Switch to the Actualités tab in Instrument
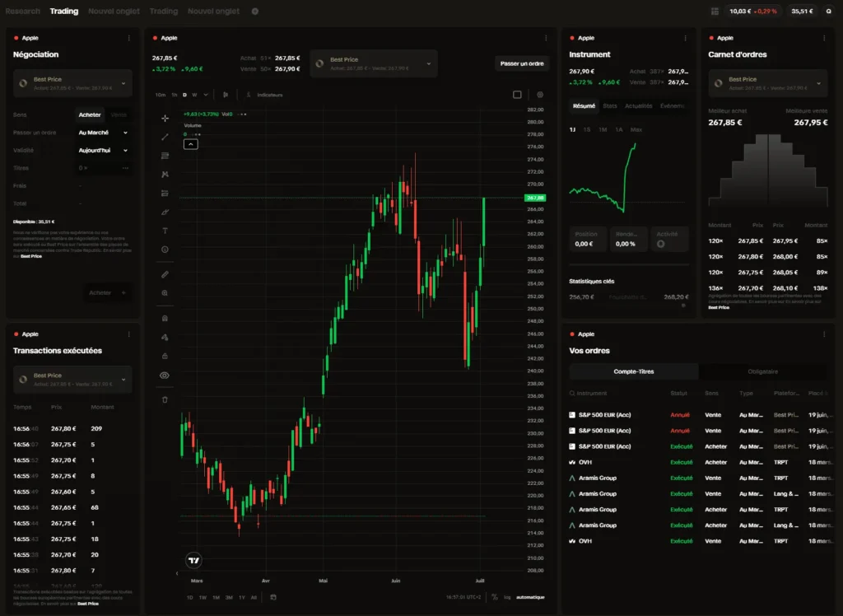 tap(638, 106)
